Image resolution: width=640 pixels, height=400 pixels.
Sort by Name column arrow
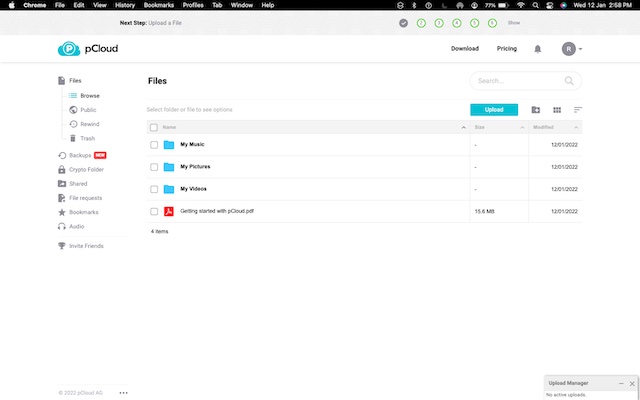pos(463,127)
